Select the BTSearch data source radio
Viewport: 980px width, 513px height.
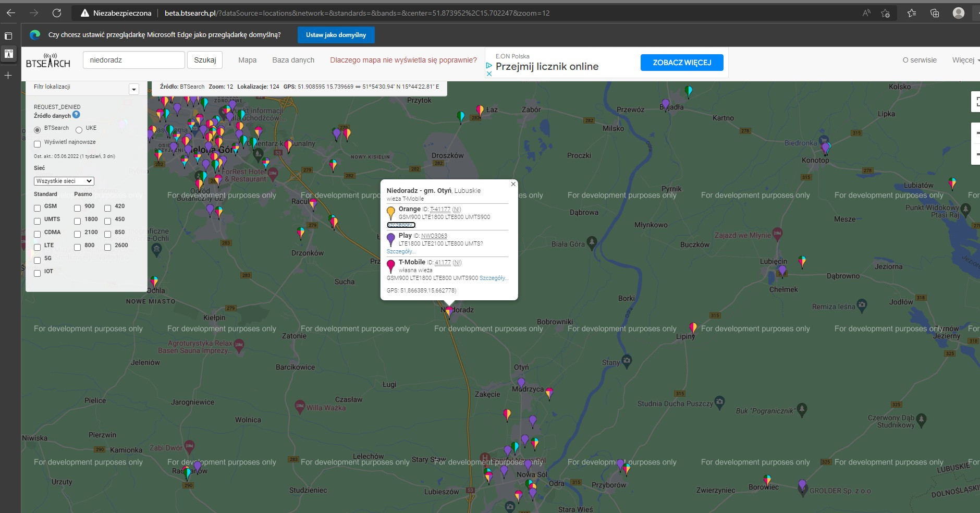(37, 129)
